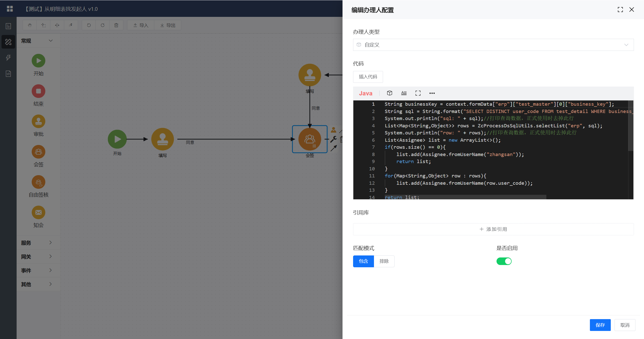Open the 办理人类型 dropdown showing 自定义
This screenshot has height=339, width=644.
click(493, 45)
